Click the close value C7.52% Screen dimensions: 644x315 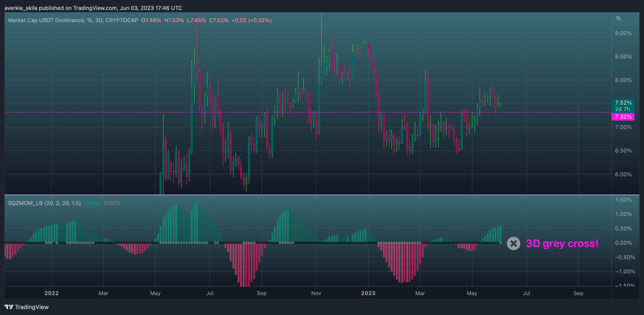click(219, 20)
